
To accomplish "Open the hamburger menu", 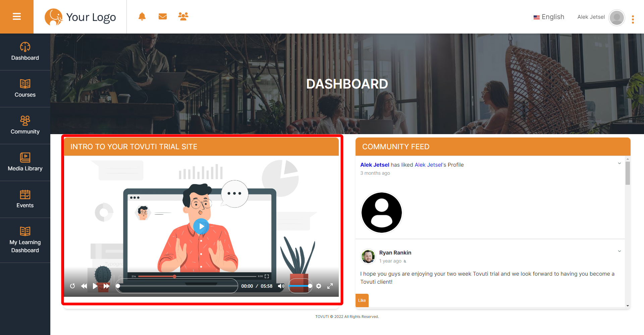I will [x=17, y=17].
